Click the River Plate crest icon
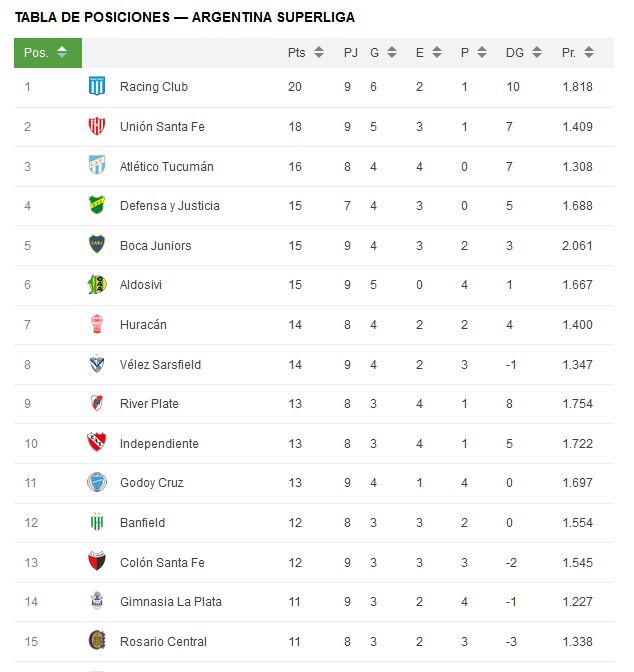Screen dimensions: 634x672 coord(96,403)
